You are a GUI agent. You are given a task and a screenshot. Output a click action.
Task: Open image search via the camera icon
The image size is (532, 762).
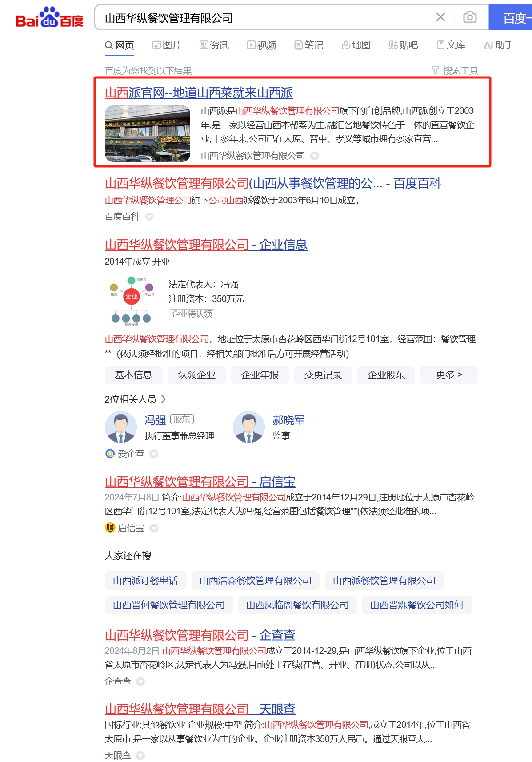pyautogui.click(x=470, y=17)
